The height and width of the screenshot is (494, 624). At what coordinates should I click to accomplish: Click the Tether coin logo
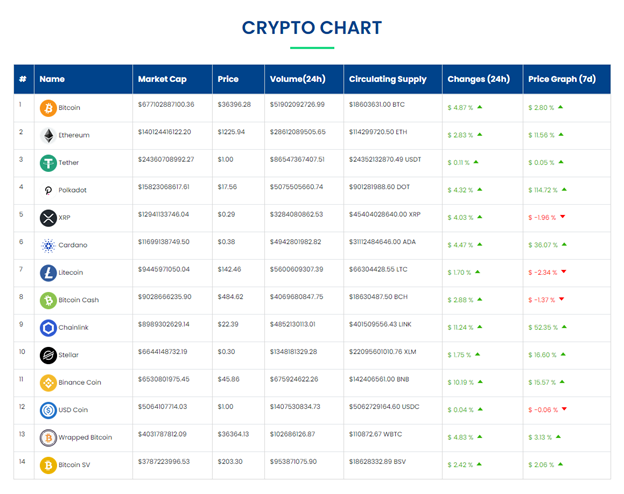point(48,163)
